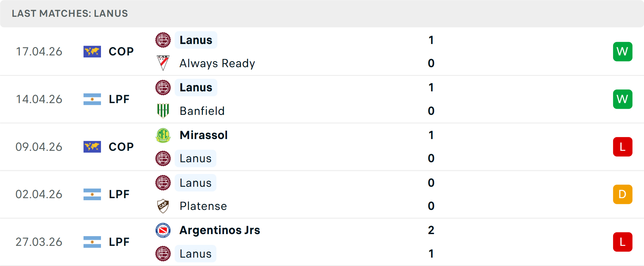Click the Argentinos Jrs club crest
644x266 pixels.
pos(163,230)
